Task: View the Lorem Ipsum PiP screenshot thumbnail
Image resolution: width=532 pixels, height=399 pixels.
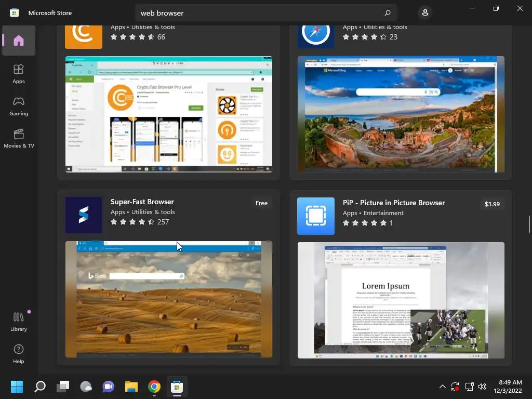Action: click(401, 300)
